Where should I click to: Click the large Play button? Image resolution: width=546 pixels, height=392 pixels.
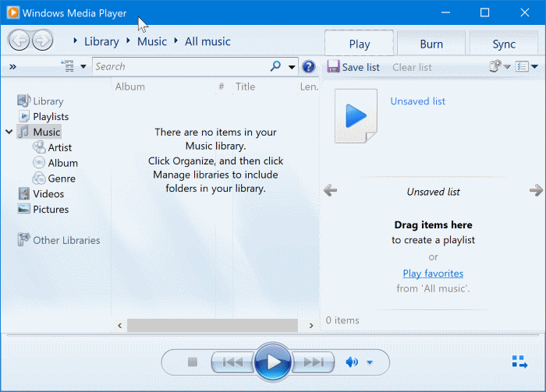point(273,362)
